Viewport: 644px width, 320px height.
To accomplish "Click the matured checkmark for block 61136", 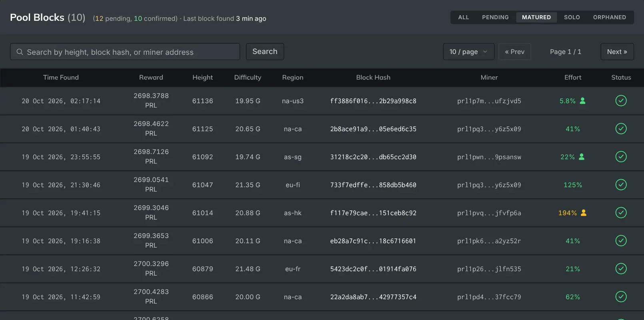I will click(621, 101).
